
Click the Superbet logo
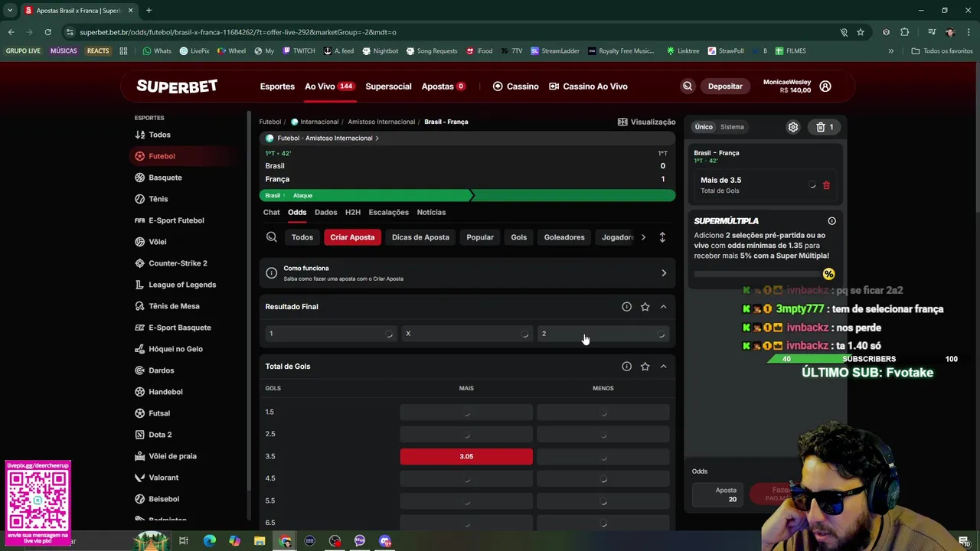177,86
